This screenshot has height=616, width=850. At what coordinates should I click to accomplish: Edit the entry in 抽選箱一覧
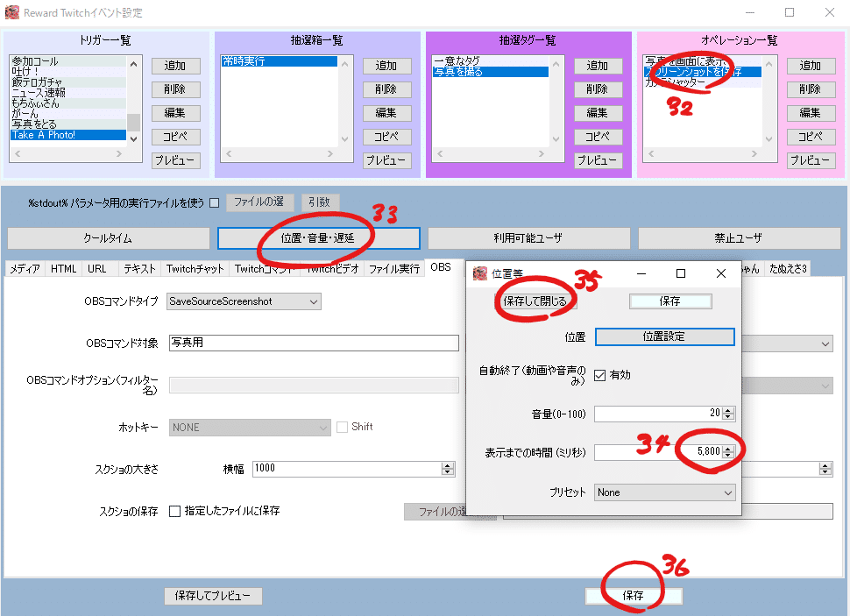pyautogui.click(x=386, y=113)
